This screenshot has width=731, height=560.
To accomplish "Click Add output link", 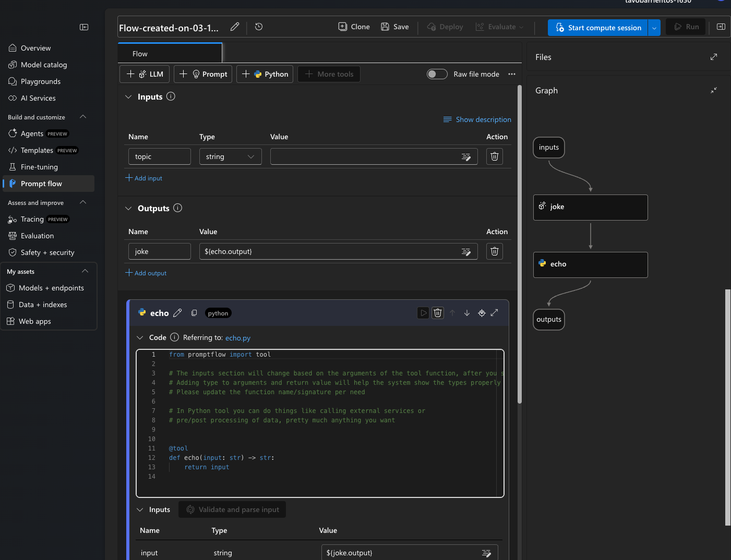I will coord(146,273).
